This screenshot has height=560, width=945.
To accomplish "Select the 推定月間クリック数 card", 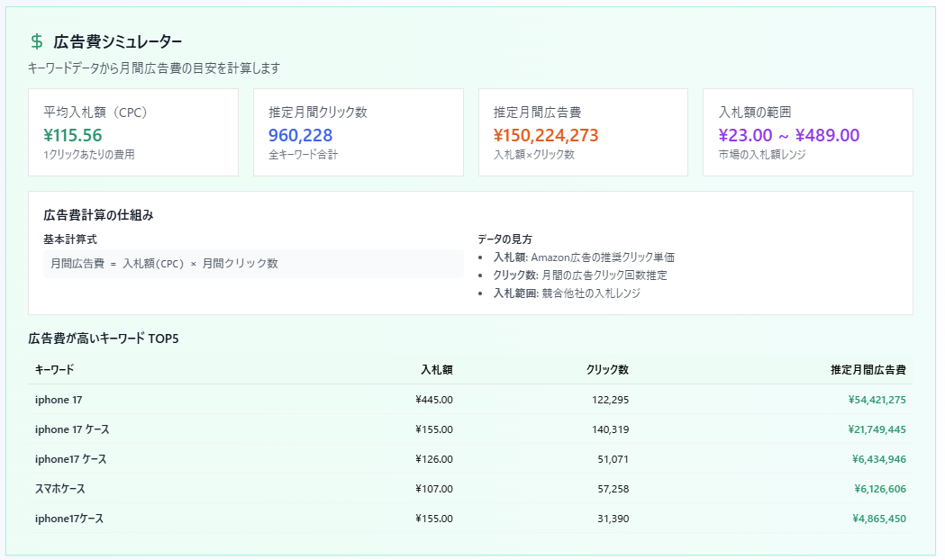I will point(358,132).
